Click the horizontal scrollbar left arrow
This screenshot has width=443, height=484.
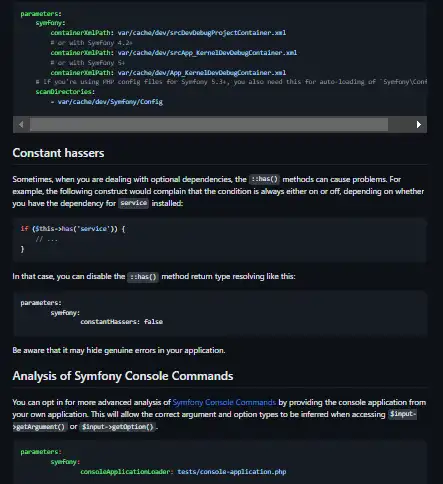click(x=21, y=124)
